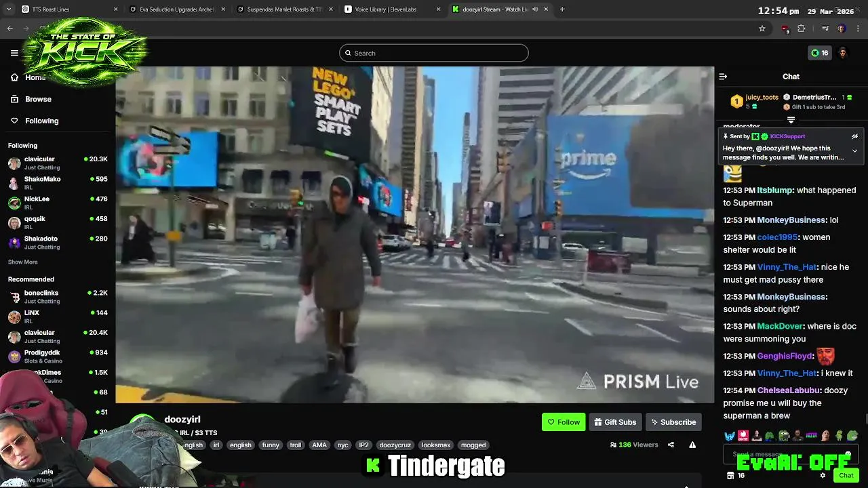Follow the doozyirl channel

coord(564,422)
